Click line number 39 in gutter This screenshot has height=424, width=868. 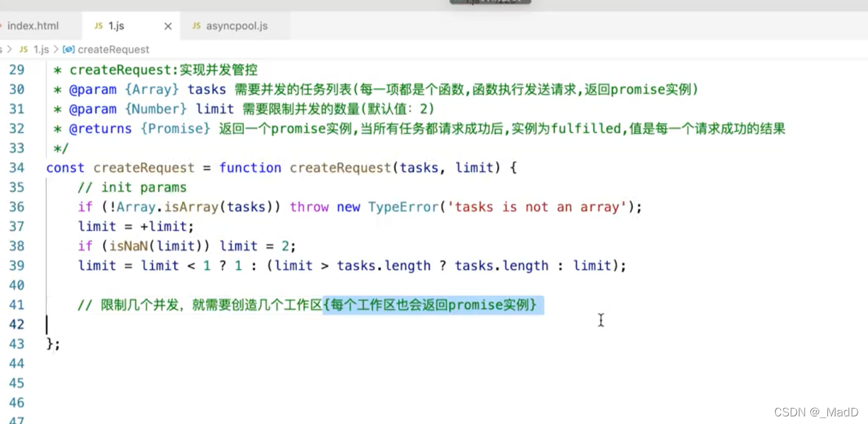pos(16,266)
